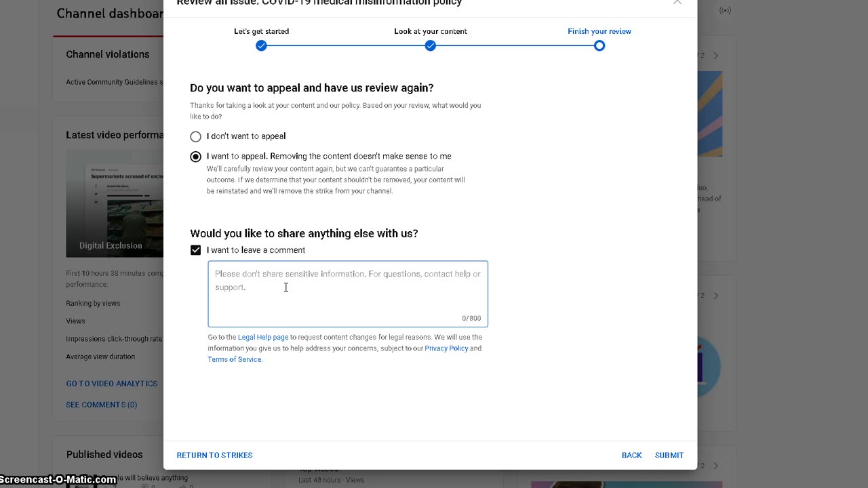Open GO TO VIDEO ANALYTICS in dashboard
Screen dimensions: 868x488
(112, 384)
